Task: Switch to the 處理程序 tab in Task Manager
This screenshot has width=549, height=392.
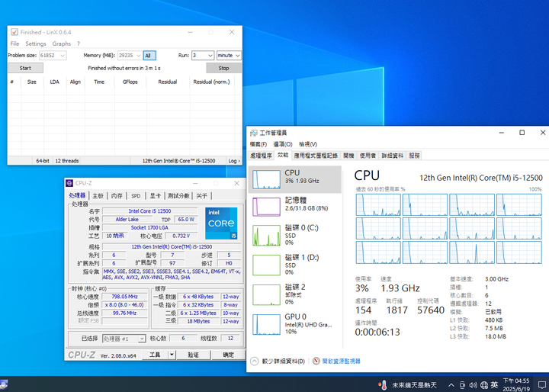Action: pos(262,156)
